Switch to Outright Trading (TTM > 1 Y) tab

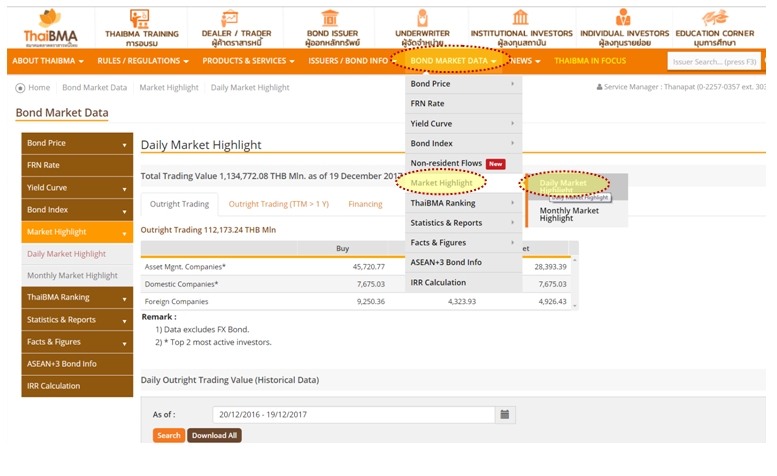tap(278, 204)
